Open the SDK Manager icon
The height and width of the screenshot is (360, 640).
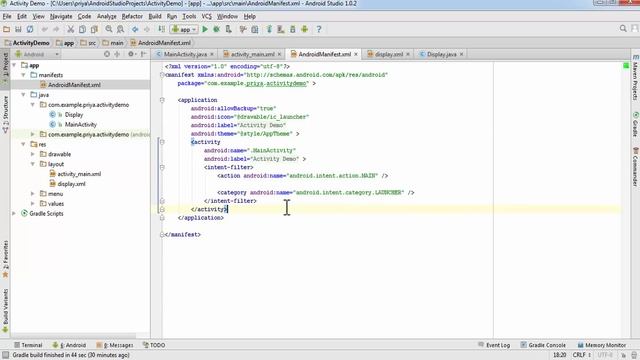coord(293,29)
